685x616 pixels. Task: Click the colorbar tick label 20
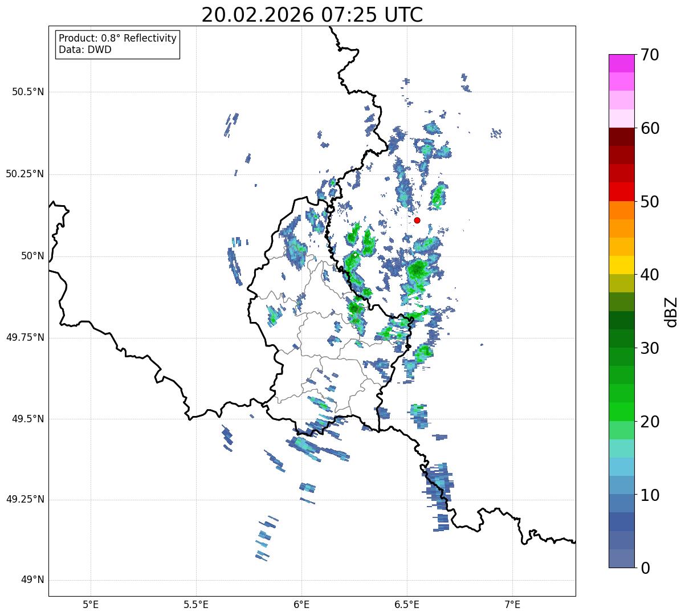[650, 422]
